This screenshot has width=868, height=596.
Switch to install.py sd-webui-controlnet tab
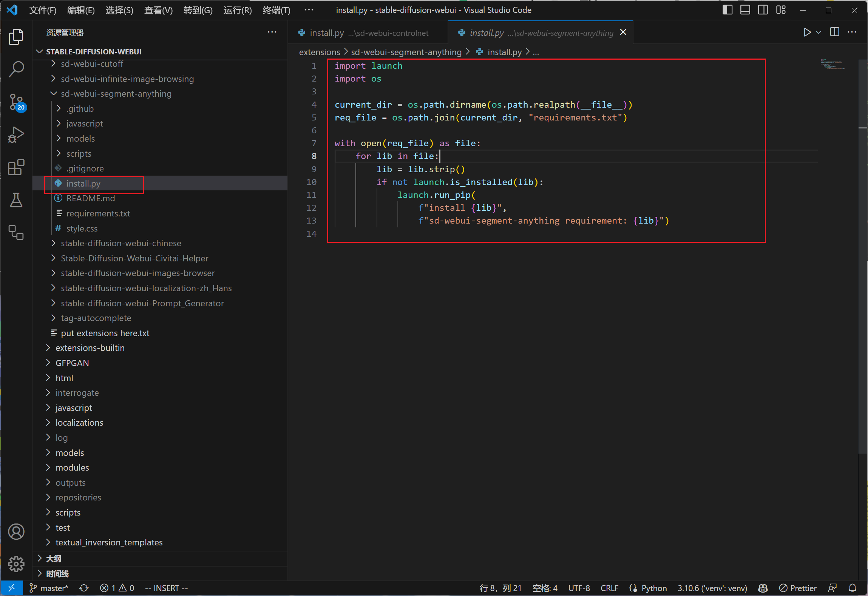click(x=368, y=33)
